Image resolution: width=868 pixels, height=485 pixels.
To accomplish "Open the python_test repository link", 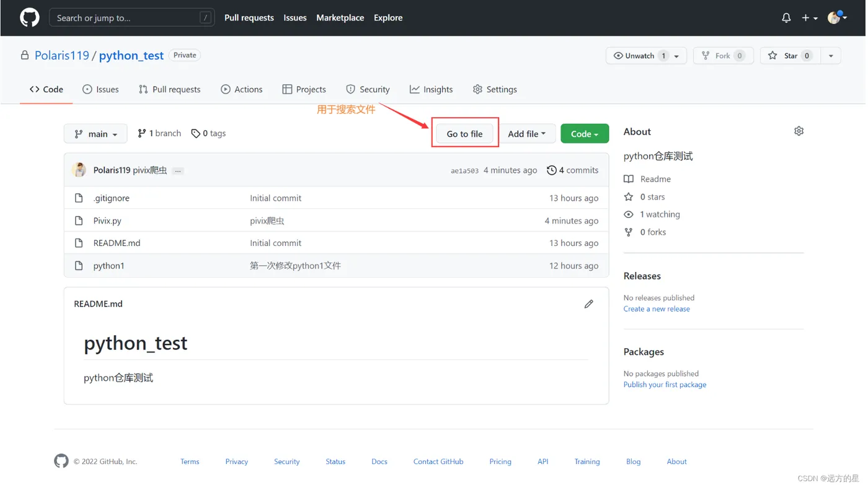I will 131,55.
